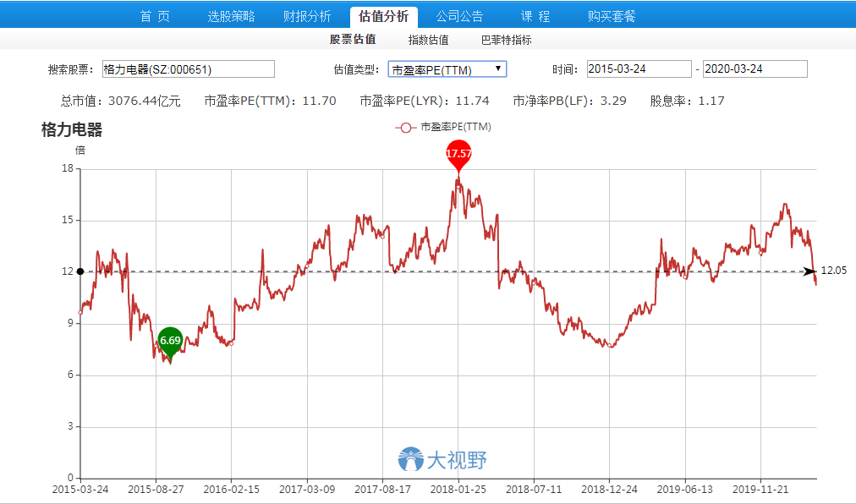Click the 18 y-axis tick label
This screenshot has width=856, height=504.
pos(68,168)
